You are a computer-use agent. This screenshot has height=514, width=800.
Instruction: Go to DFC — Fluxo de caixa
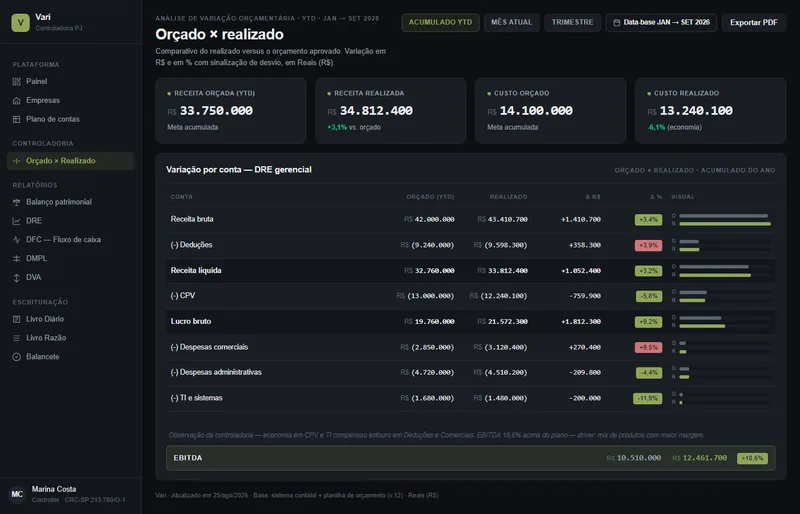click(70, 240)
